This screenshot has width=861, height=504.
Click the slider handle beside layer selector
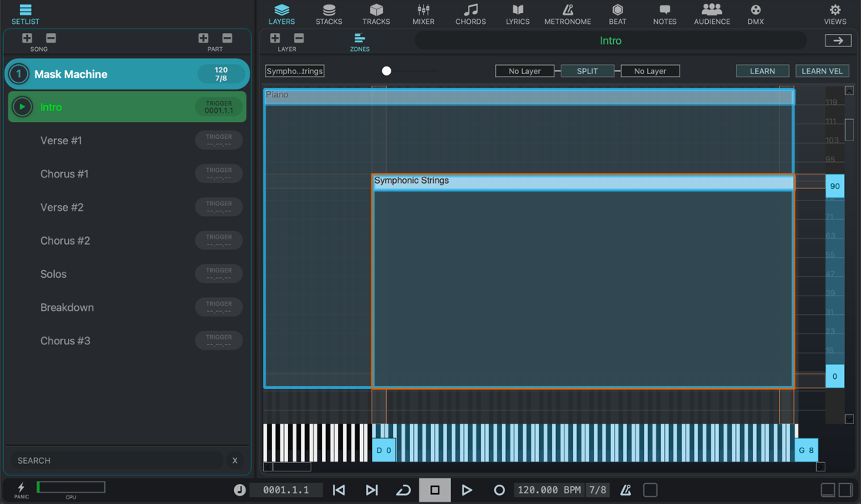click(387, 71)
